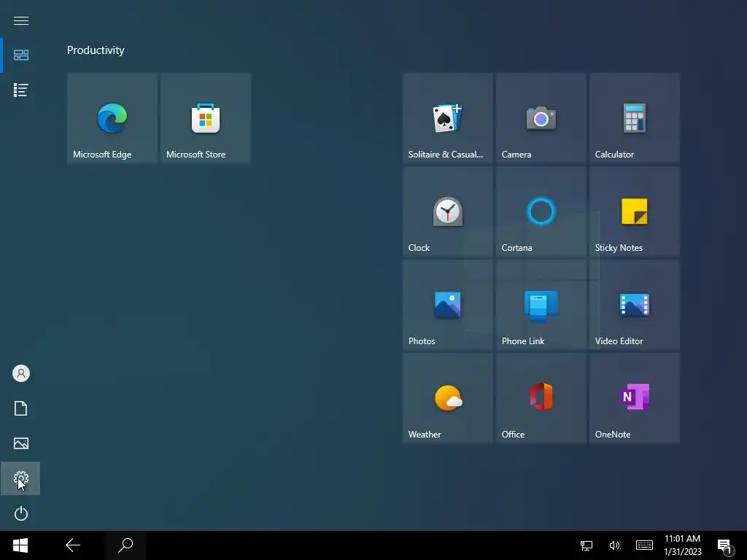This screenshot has height=560, width=747.
Task: Open the Calculator tile
Action: pyautogui.click(x=634, y=118)
